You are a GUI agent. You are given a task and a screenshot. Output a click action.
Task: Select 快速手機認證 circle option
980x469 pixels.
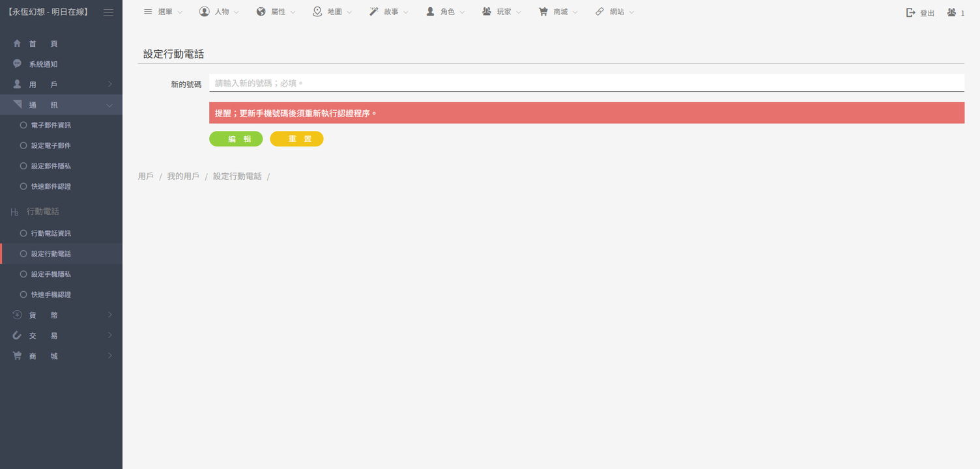(23, 294)
